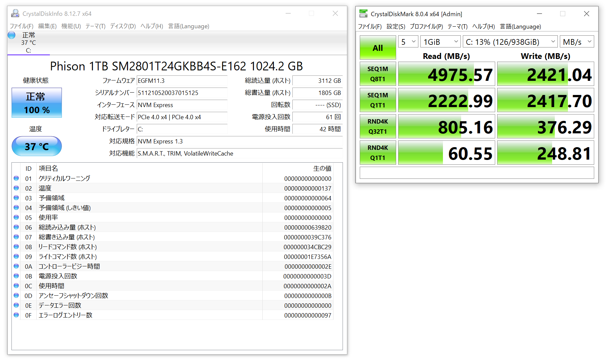This screenshot has height=364, width=607.
Task: Click the rotation rate value ---- (SSD)
Action: tap(317, 105)
